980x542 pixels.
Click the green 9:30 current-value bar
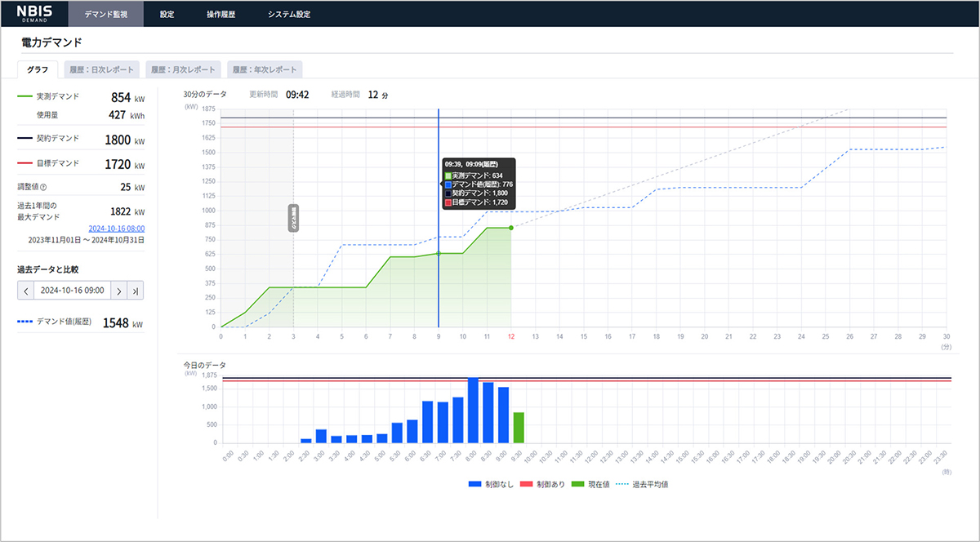point(519,428)
